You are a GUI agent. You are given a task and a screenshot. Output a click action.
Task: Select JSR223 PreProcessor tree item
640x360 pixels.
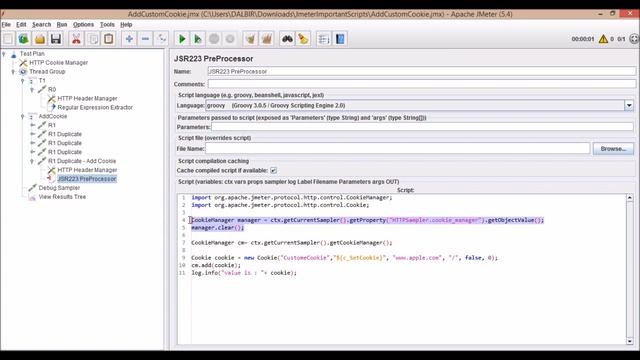[x=87, y=179]
